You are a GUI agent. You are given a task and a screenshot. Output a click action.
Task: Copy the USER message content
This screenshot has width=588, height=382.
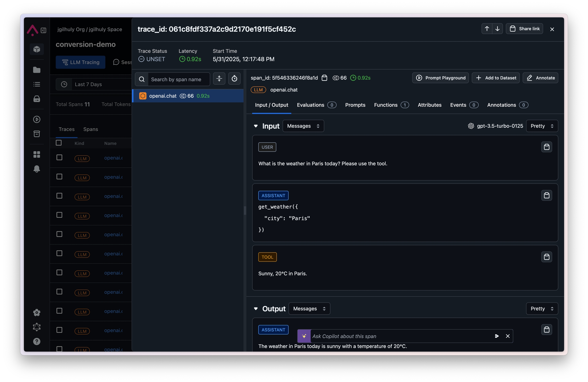pos(546,147)
